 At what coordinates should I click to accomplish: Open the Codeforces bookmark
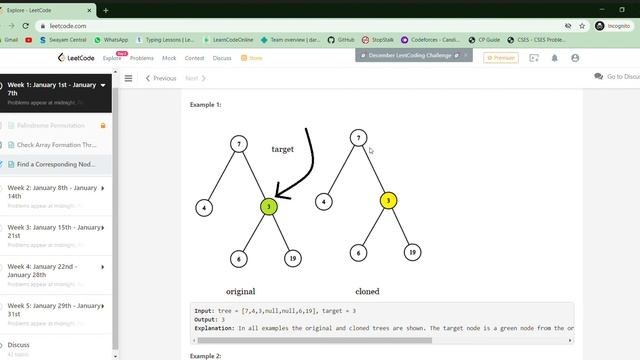pos(430,40)
